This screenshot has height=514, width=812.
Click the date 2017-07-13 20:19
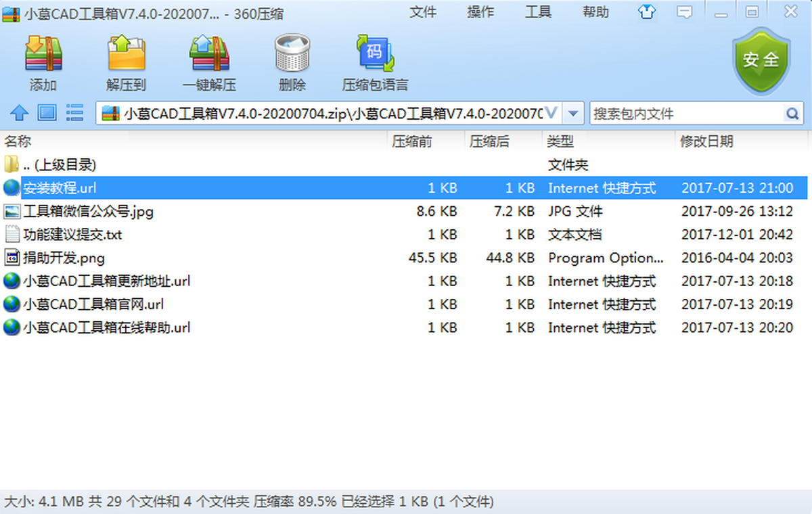tap(737, 304)
